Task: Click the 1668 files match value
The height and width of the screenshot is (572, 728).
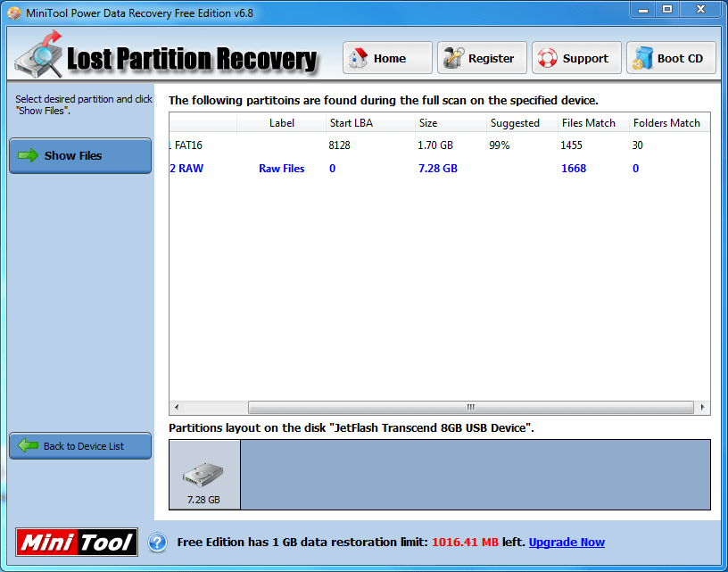Action: coord(574,168)
